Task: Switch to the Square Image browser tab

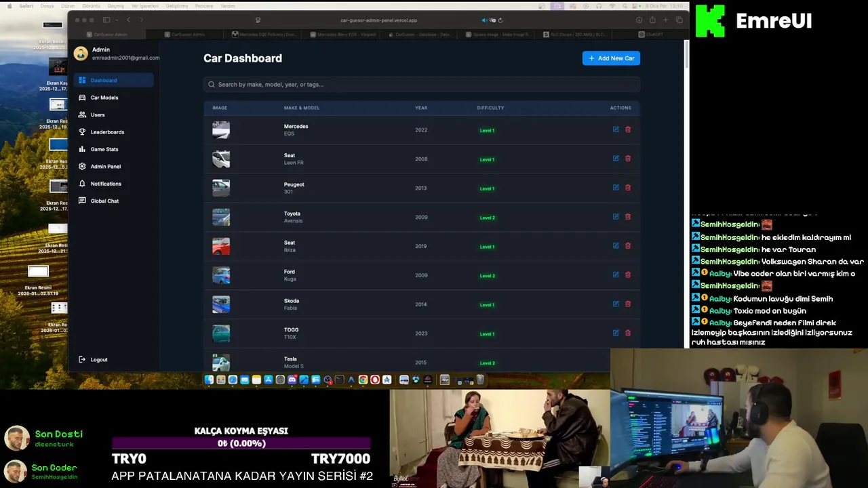Action: (x=496, y=34)
